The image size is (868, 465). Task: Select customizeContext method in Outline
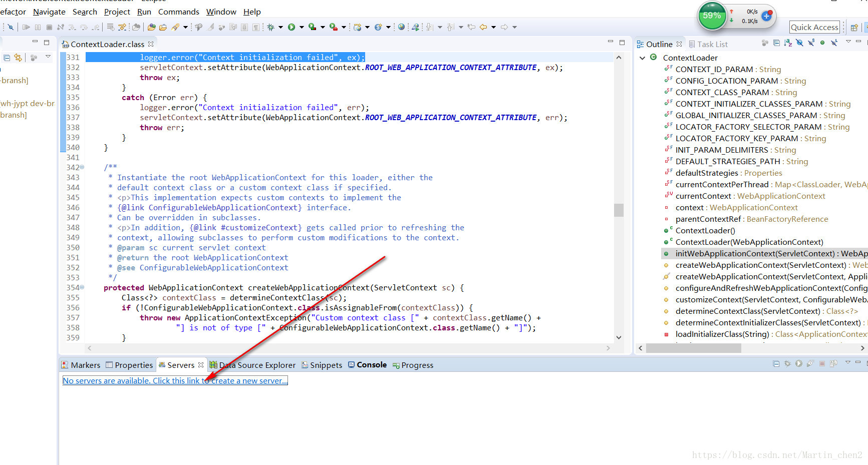pos(765,299)
